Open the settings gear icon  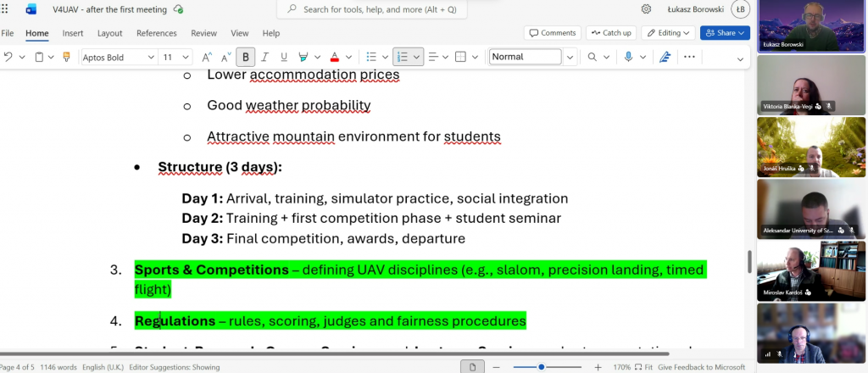(646, 9)
